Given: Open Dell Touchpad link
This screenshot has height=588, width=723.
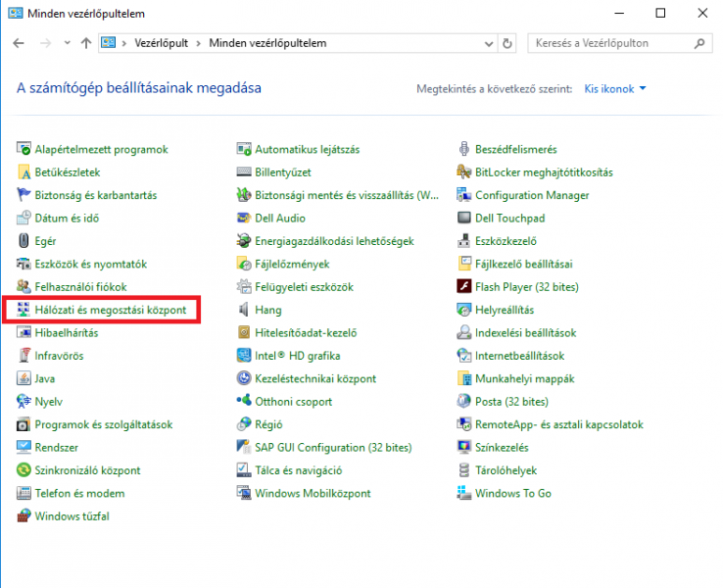Looking at the screenshot, I should coord(510,218).
